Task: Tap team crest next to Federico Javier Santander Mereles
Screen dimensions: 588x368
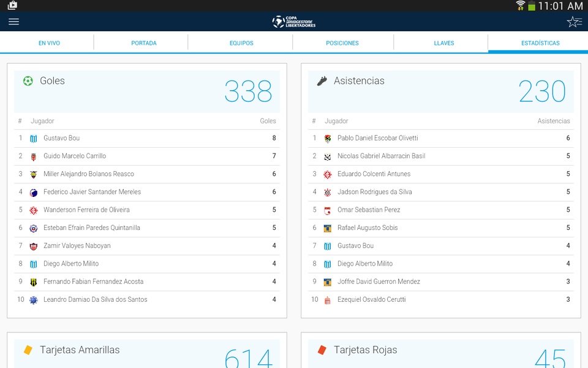Action: [33, 192]
